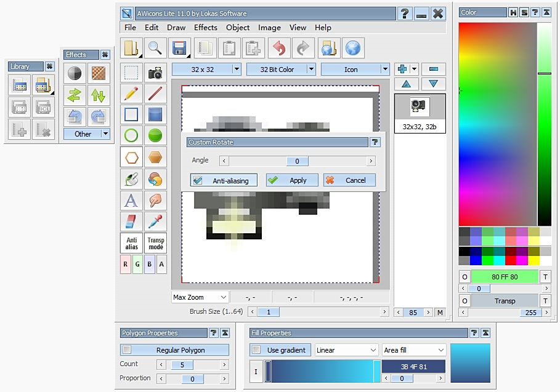The image size is (560, 392).
Task: Toggle the B blue channel
Action: tap(149, 264)
